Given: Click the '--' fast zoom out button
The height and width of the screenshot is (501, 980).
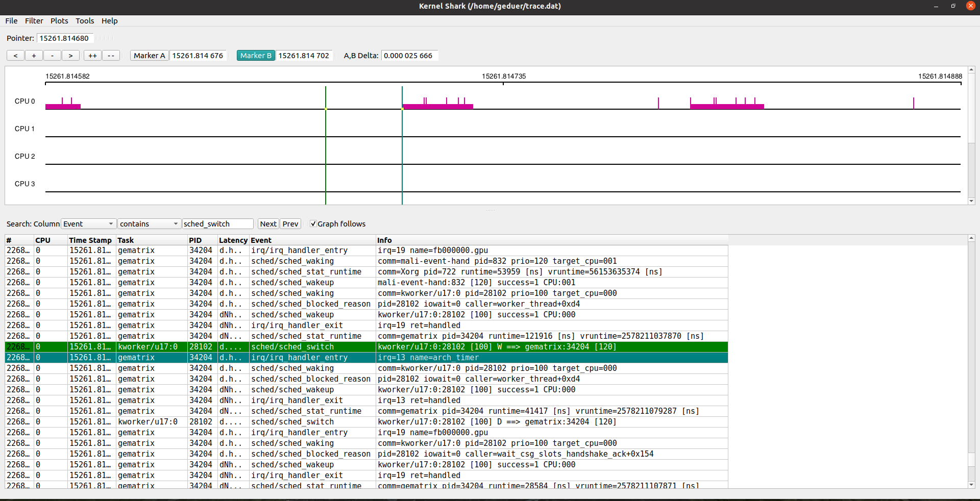Looking at the screenshot, I should pyautogui.click(x=111, y=56).
